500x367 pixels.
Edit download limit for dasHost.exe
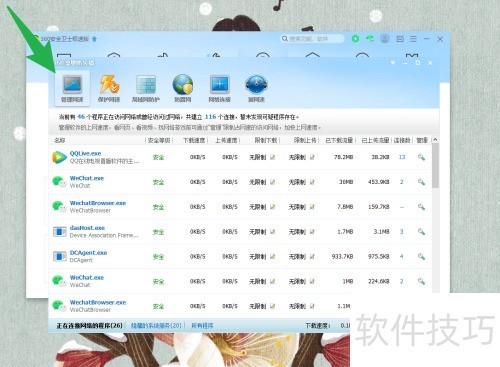[273, 232]
